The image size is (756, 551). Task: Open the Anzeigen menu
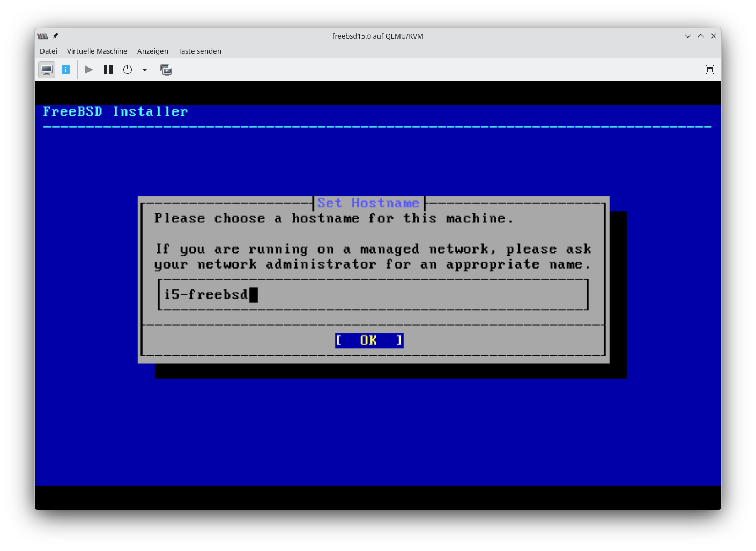153,51
